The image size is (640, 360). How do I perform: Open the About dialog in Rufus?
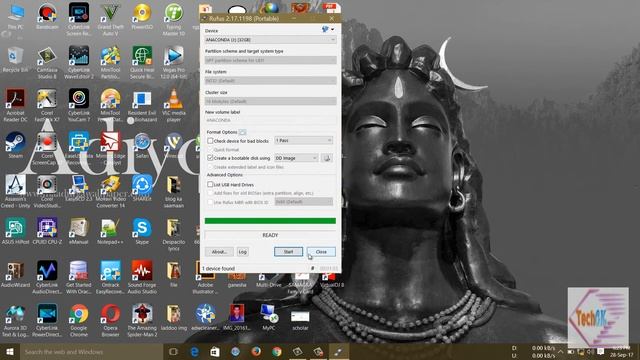click(219, 252)
